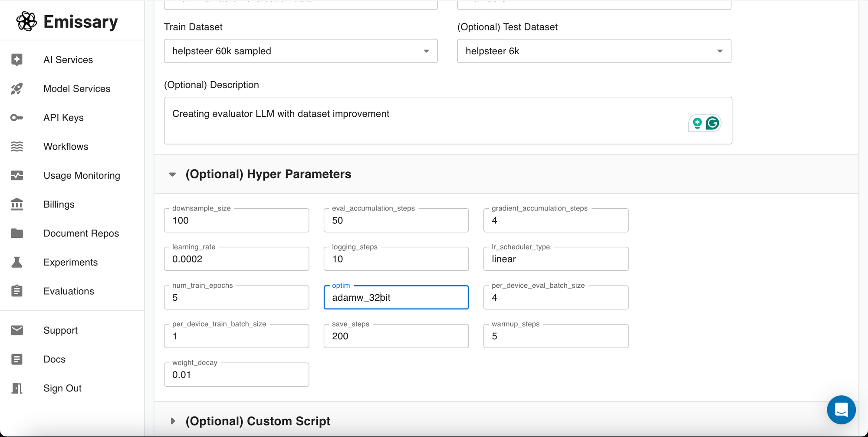Click the Usage Monitoring pulse icon
The width and height of the screenshot is (868, 437).
click(17, 175)
